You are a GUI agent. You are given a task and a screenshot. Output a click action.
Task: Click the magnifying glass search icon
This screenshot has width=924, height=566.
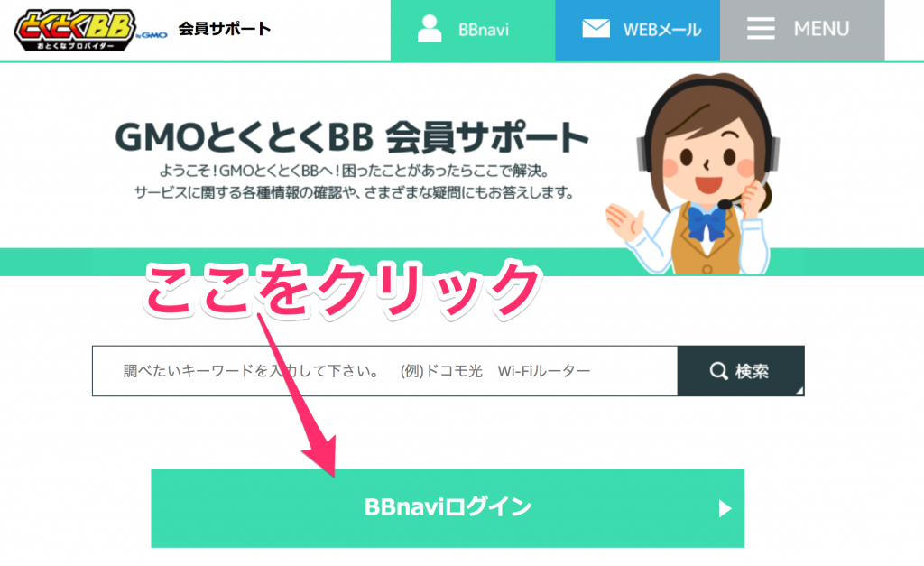click(x=718, y=371)
